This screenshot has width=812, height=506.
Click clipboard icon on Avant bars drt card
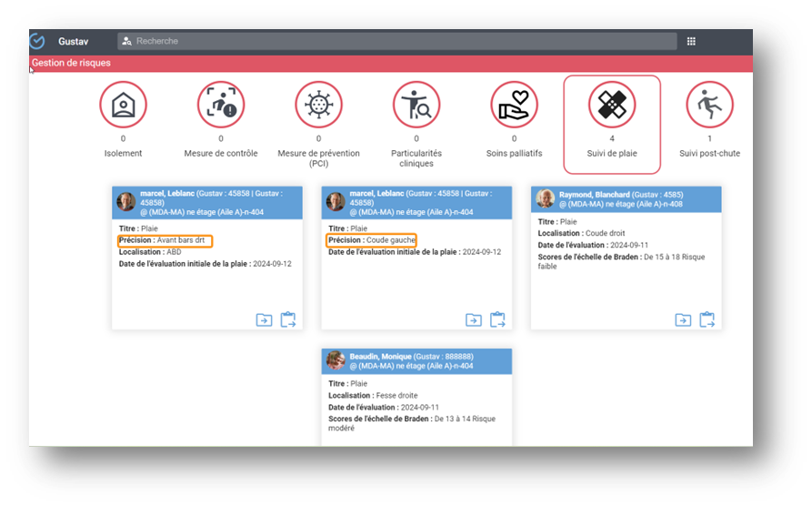288,319
